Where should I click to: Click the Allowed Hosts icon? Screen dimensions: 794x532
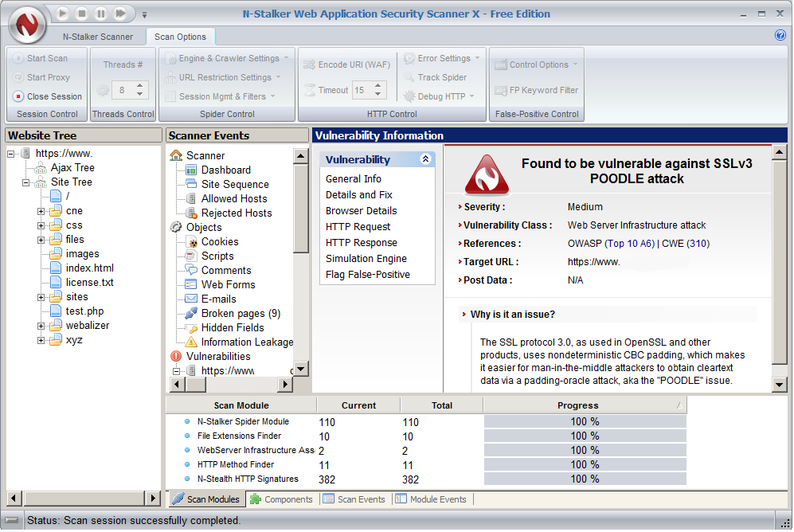pyautogui.click(x=191, y=198)
